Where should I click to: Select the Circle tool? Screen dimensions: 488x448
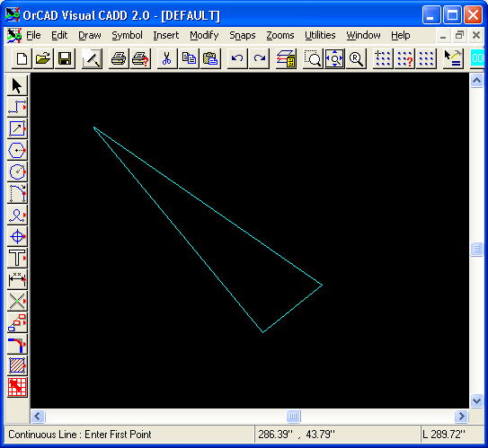[x=17, y=171]
